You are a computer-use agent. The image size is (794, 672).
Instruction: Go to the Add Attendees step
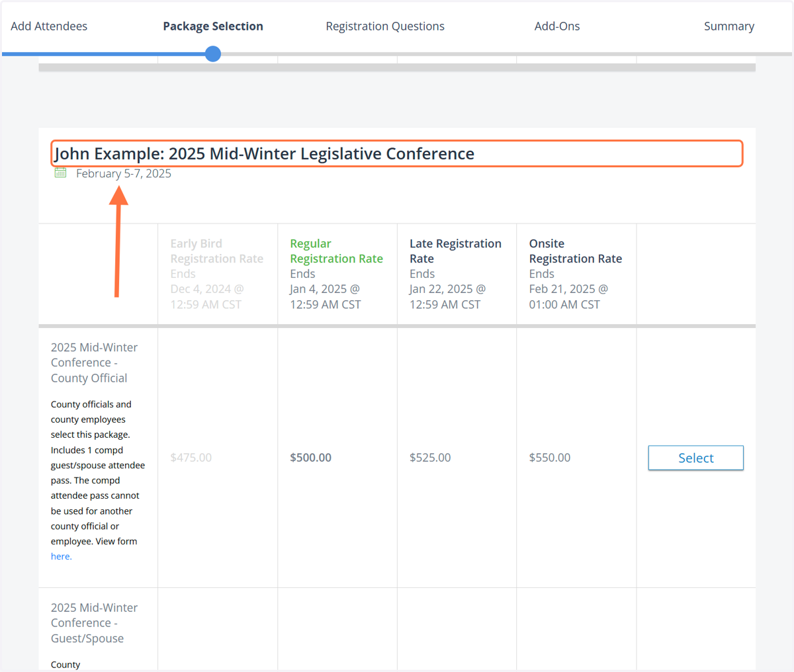tap(49, 26)
